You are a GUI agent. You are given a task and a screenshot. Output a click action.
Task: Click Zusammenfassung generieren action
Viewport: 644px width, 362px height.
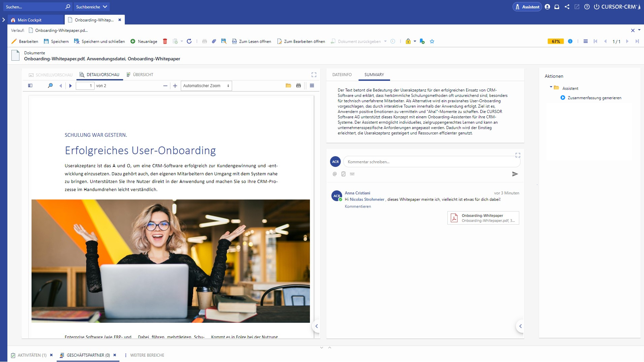(x=594, y=98)
